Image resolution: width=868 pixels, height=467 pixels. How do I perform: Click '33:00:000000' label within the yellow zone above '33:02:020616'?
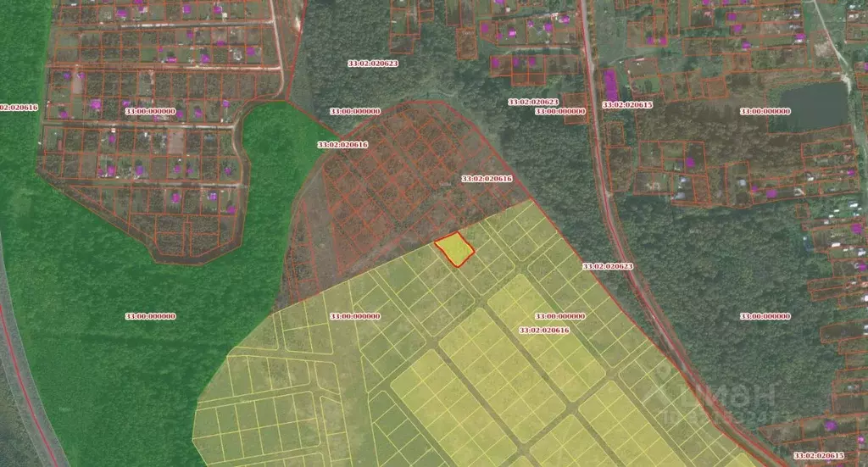pos(559,316)
